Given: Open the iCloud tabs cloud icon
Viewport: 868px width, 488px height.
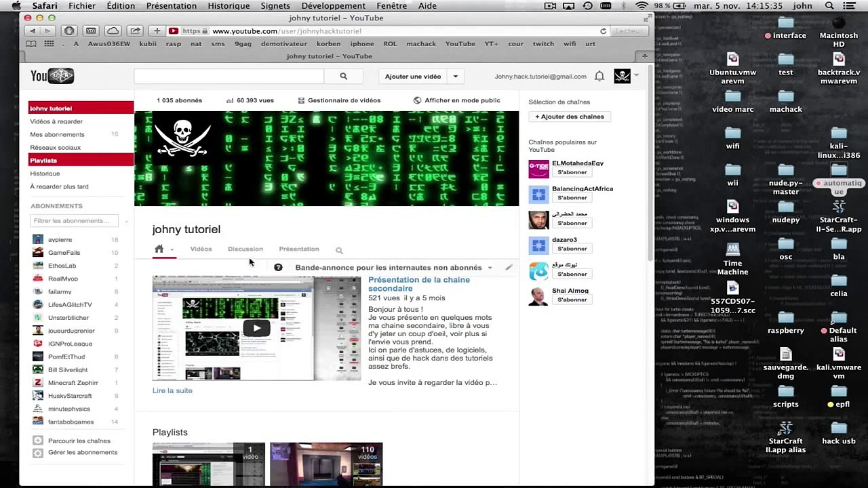Looking at the screenshot, I should click(x=113, y=31).
